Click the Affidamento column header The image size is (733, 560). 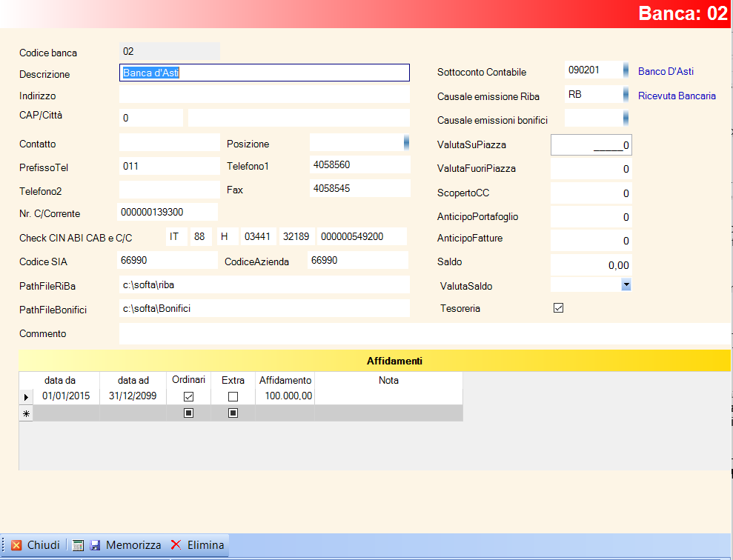(285, 380)
